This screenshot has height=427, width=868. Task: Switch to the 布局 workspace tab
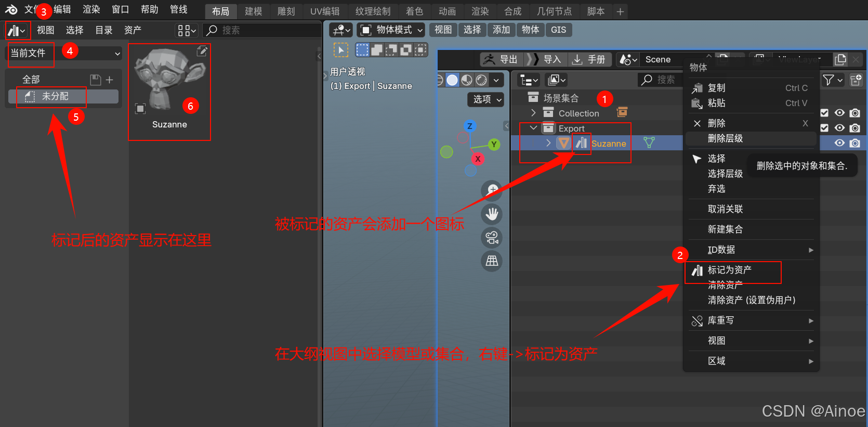tap(221, 11)
